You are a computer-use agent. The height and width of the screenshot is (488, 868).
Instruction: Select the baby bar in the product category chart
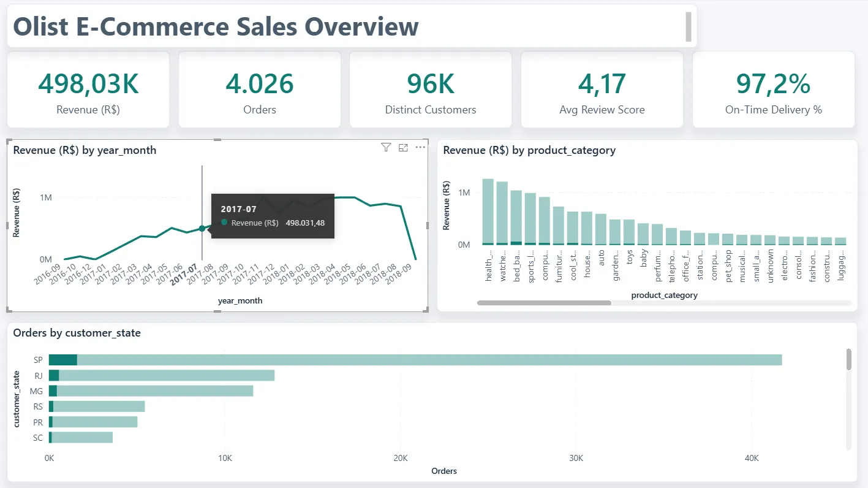(x=643, y=234)
